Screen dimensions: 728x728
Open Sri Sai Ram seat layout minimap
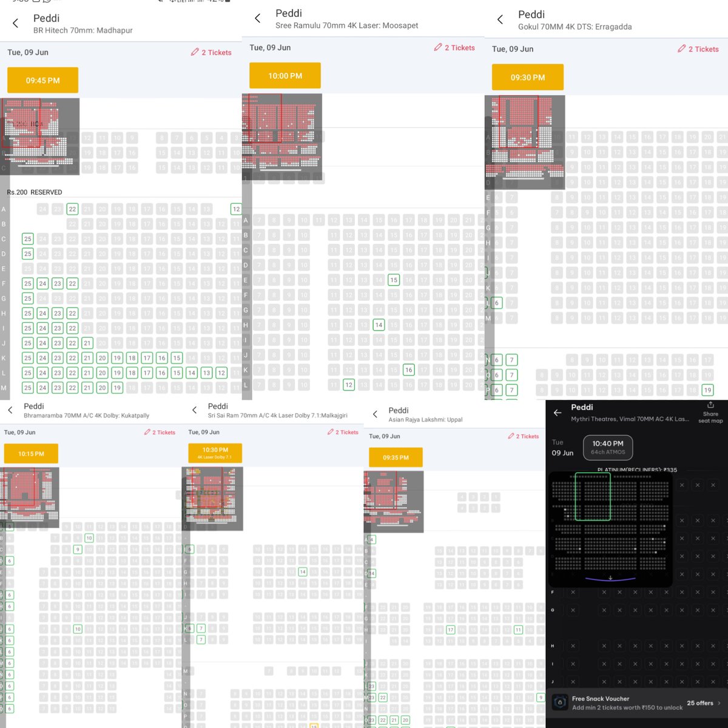(x=213, y=499)
